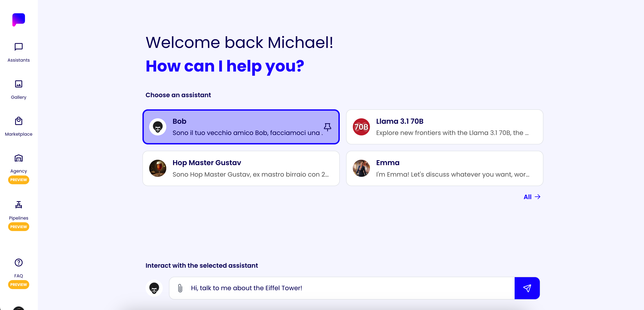
Task: Open the Agency building icon
Action: pos(18,158)
